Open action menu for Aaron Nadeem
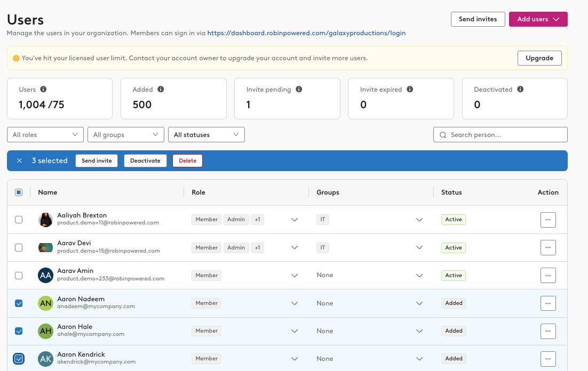The width and height of the screenshot is (588, 371). tap(548, 303)
